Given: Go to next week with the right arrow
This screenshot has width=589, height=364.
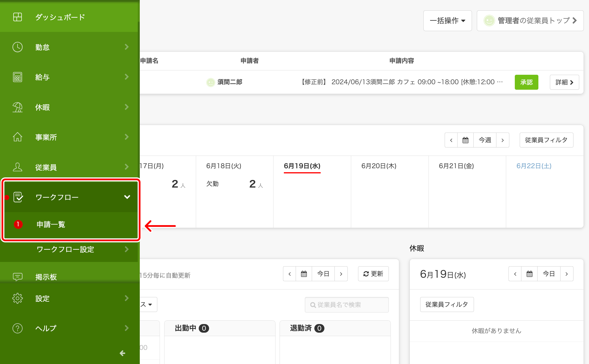Looking at the screenshot, I should (x=502, y=140).
